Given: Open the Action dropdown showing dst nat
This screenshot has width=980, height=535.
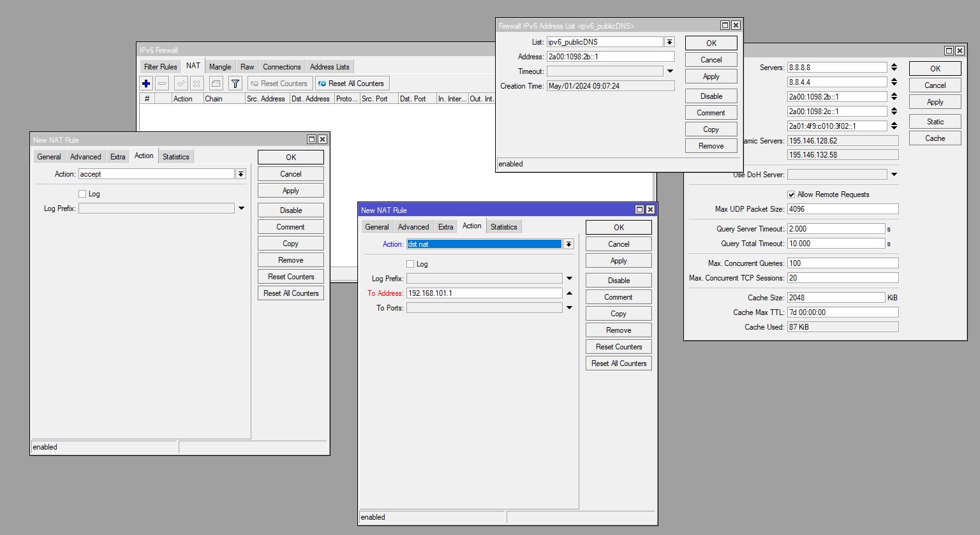Looking at the screenshot, I should pyautogui.click(x=568, y=244).
